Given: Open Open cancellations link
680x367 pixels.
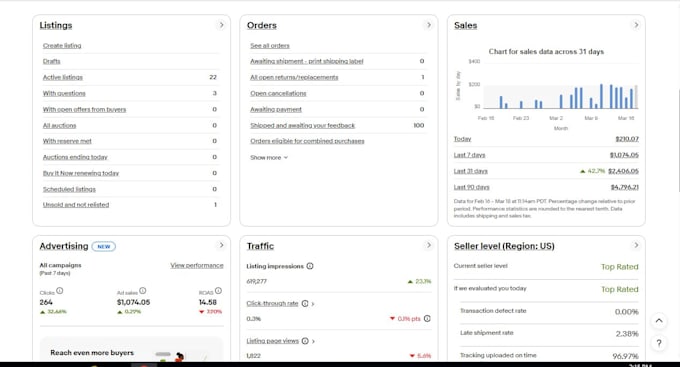Looking at the screenshot, I should [278, 93].
